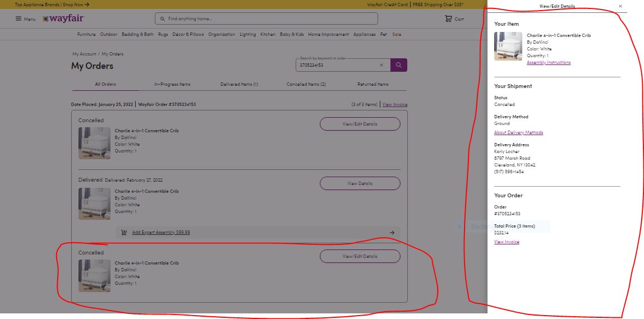Click crib thumbnail in Your Item panel
This screenshot has height=319, width=644.
point(508,47)
